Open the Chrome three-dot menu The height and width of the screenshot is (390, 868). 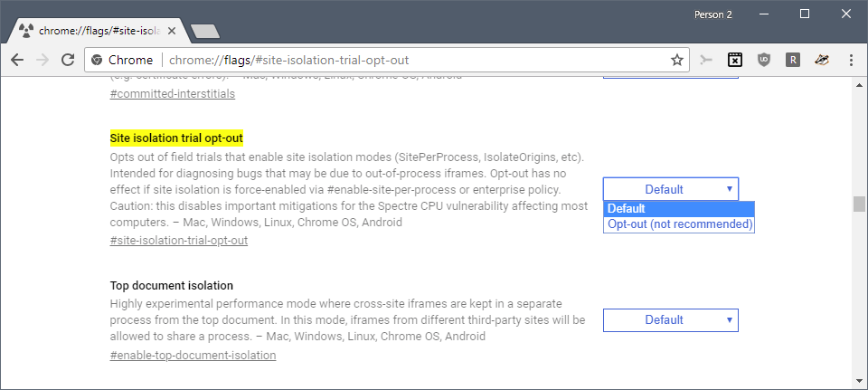[851, 60]
